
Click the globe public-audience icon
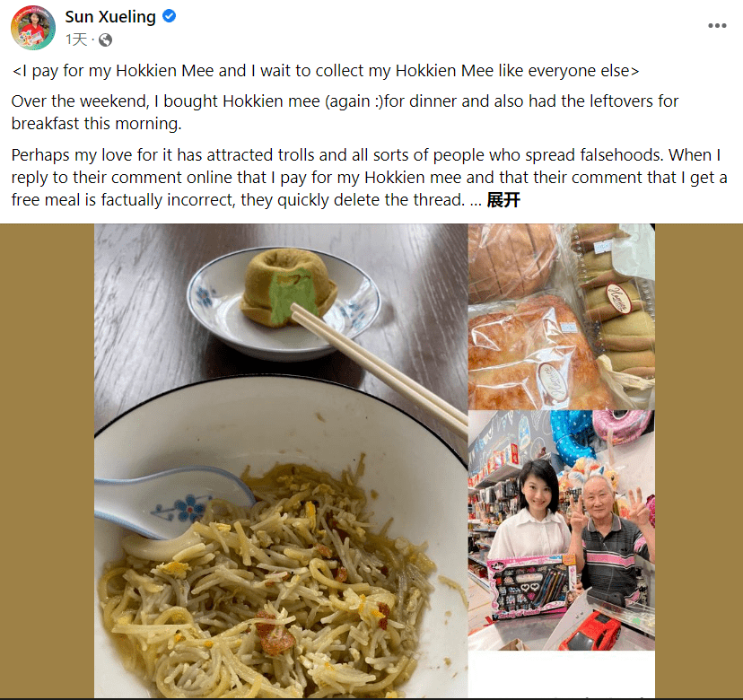(x=105, y=39)
